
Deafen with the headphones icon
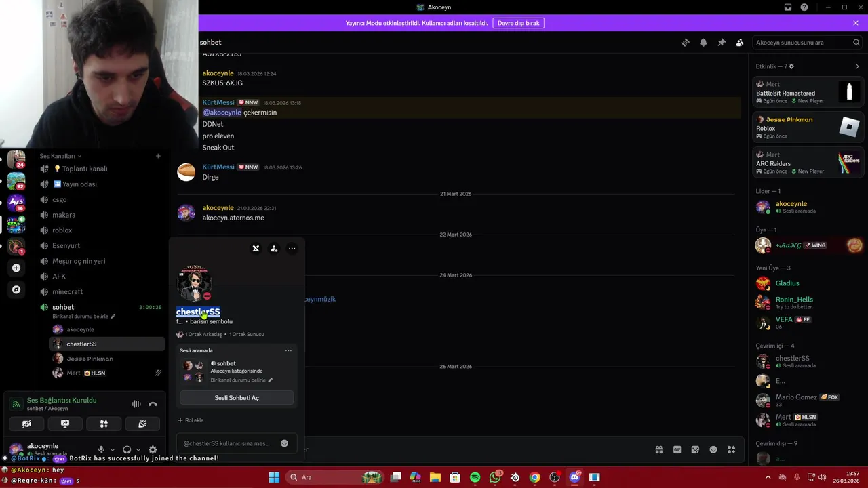pos(127,449)
